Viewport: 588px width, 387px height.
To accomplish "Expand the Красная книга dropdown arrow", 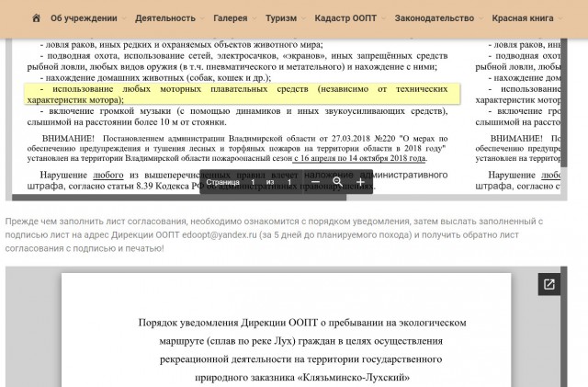I will click(x=560, y=18).
